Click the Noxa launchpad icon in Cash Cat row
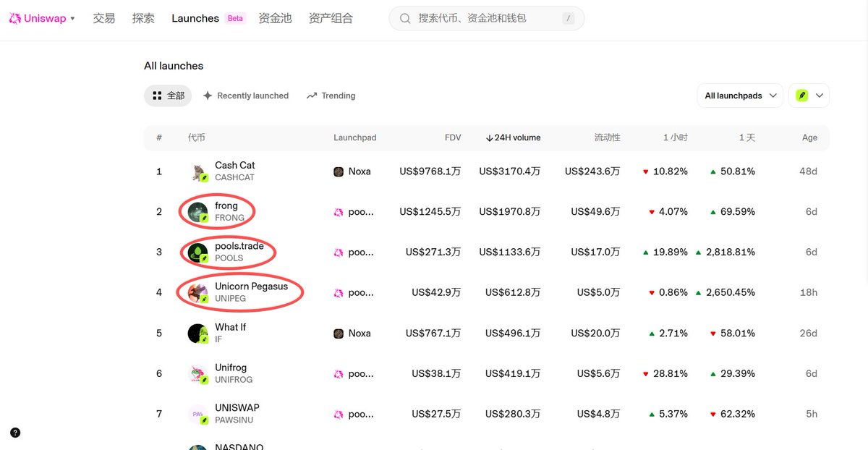Viewport: 868px width, 450px height. point(339,171)
